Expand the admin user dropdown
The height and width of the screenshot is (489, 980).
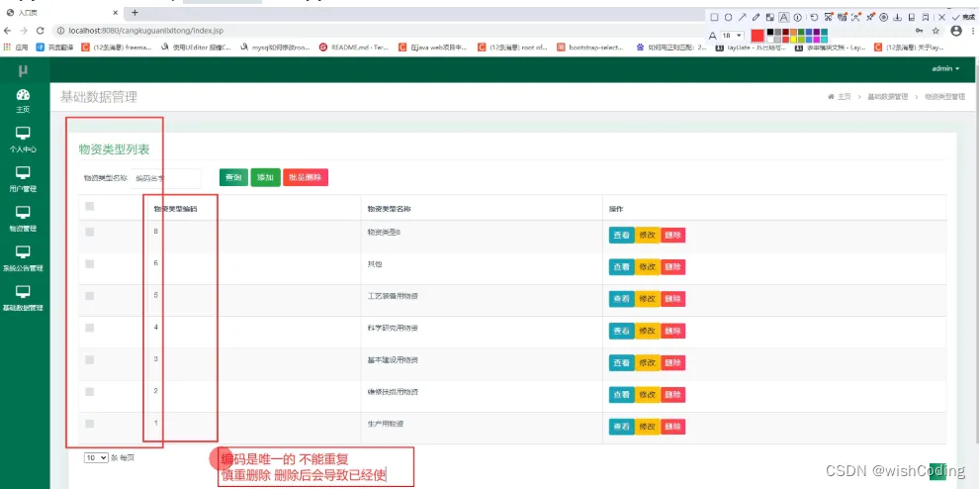tap(945, 68)
